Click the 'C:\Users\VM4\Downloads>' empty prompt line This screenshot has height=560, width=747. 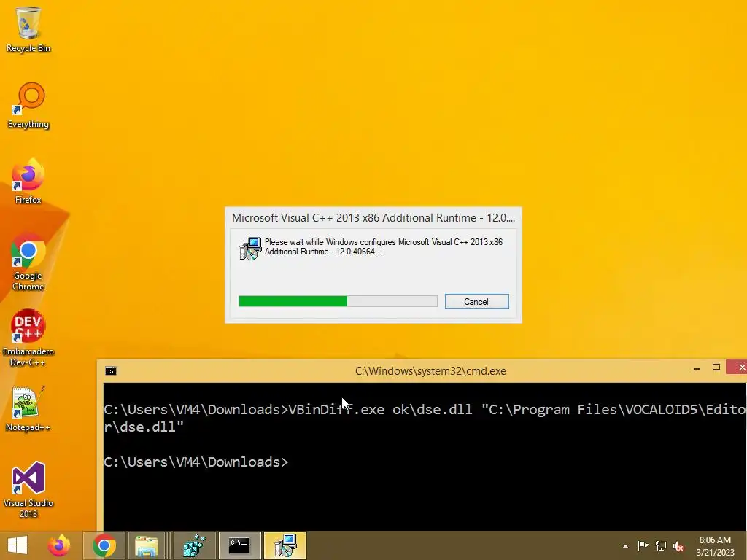[196, 462]
